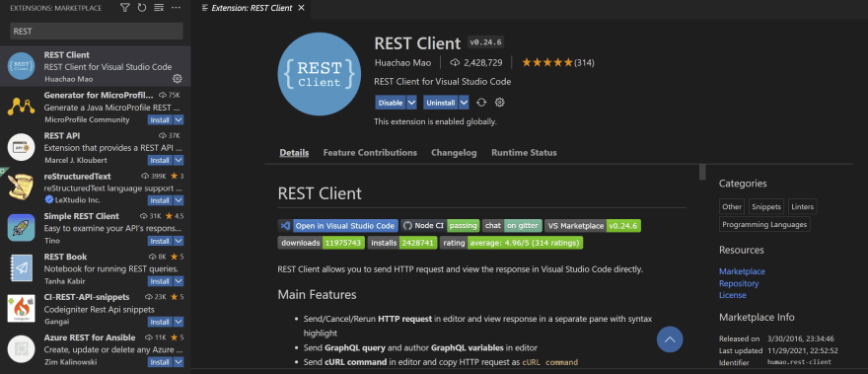Click the five-star rating (314)
Screen dimensions: 868x374
[558, 62]
